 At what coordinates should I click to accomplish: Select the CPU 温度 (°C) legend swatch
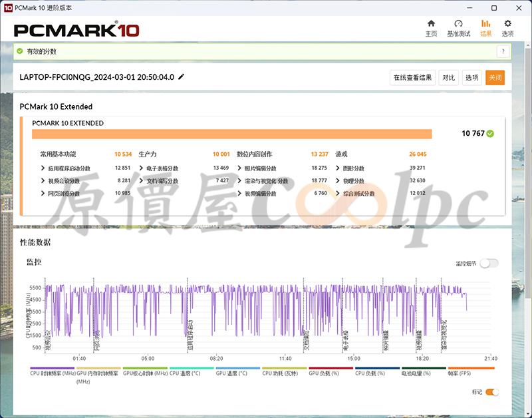click(192, 368)
